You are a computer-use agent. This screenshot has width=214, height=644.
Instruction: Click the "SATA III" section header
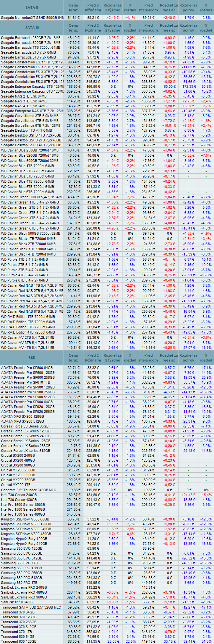click(x=32, y=28)
